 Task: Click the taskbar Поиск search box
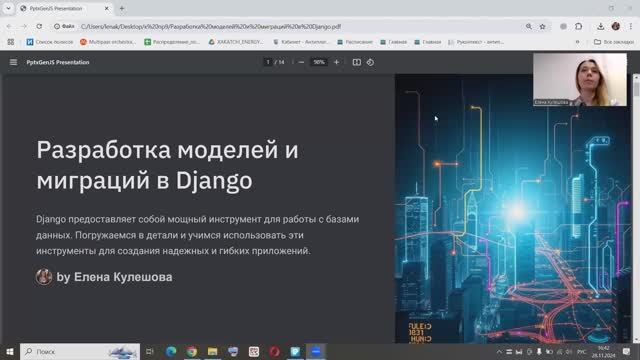[80, 351]
